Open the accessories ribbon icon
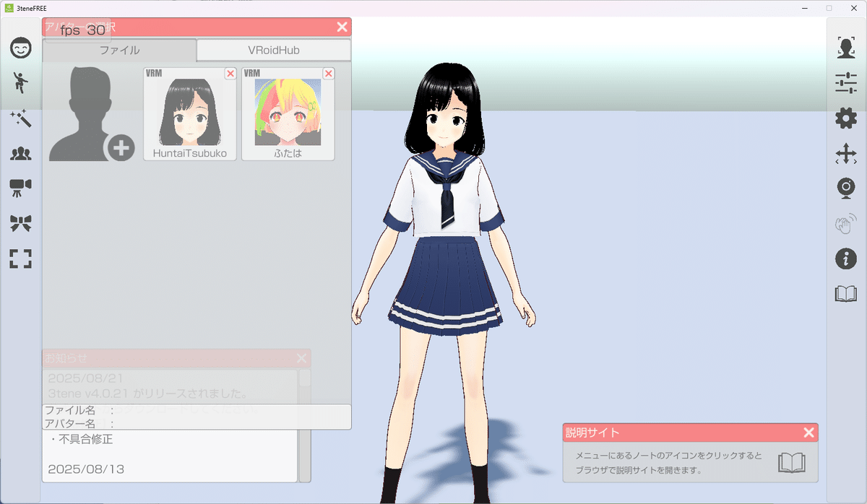 tap(20, 224)
